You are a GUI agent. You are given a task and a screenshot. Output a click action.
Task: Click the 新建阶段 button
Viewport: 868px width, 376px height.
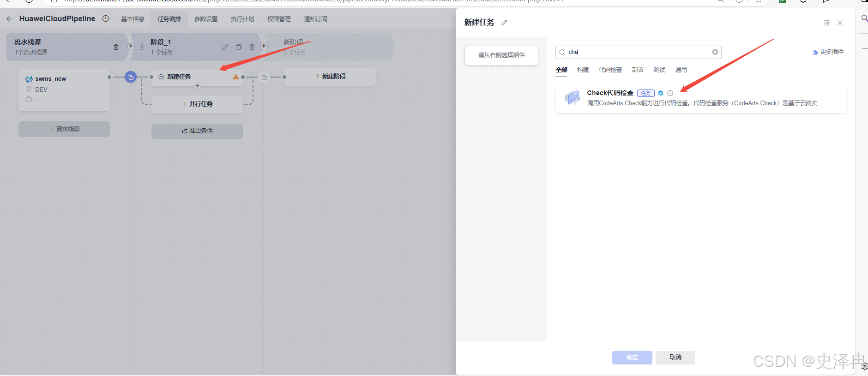tap(330, 77)
